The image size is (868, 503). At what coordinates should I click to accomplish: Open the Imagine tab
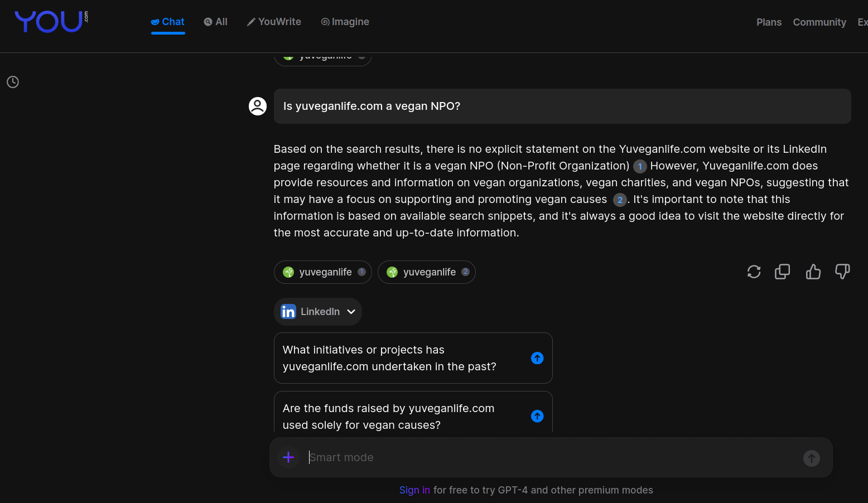click(345, 22)
